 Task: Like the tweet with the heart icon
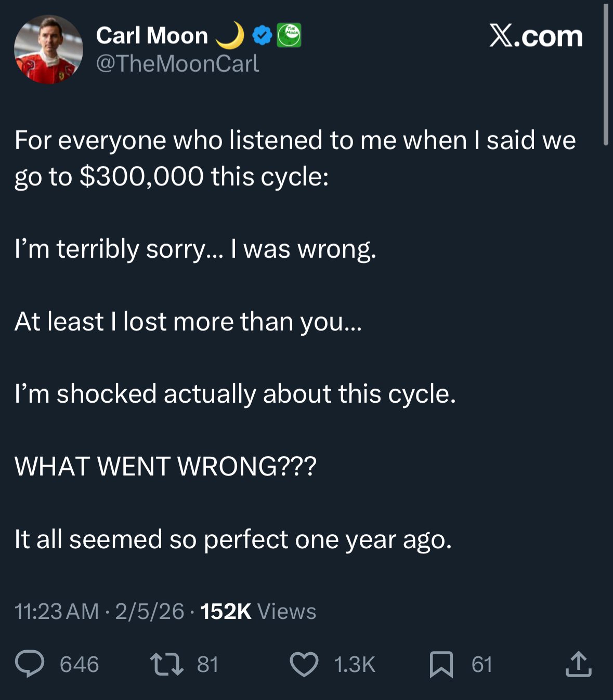pyautogui.click(x=304, y=664)
